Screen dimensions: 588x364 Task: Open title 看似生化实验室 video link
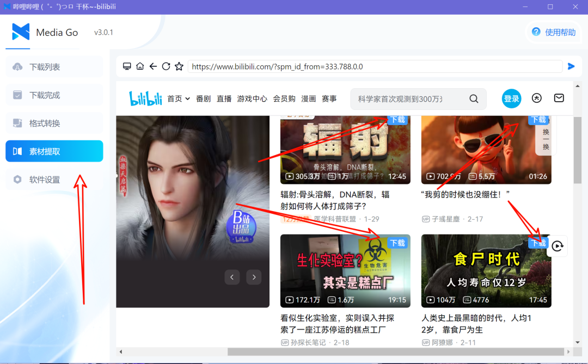point(337,324)
